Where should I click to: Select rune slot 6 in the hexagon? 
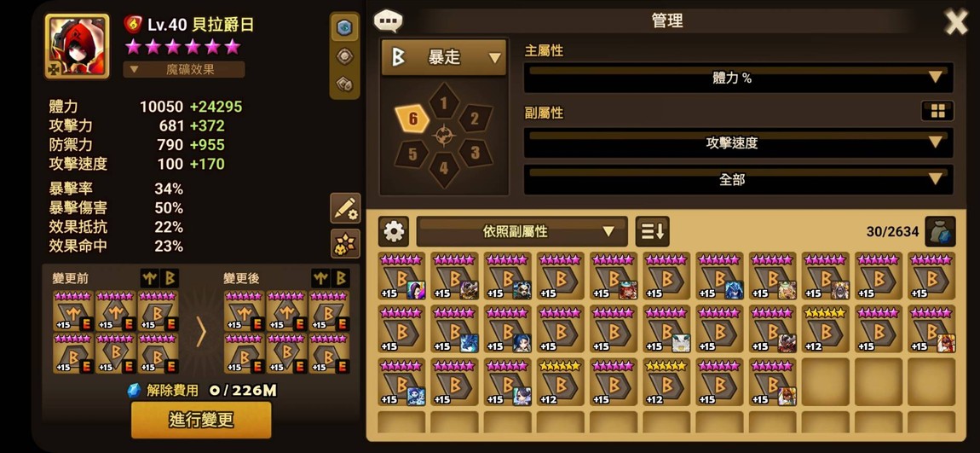[x=413, y=119]
